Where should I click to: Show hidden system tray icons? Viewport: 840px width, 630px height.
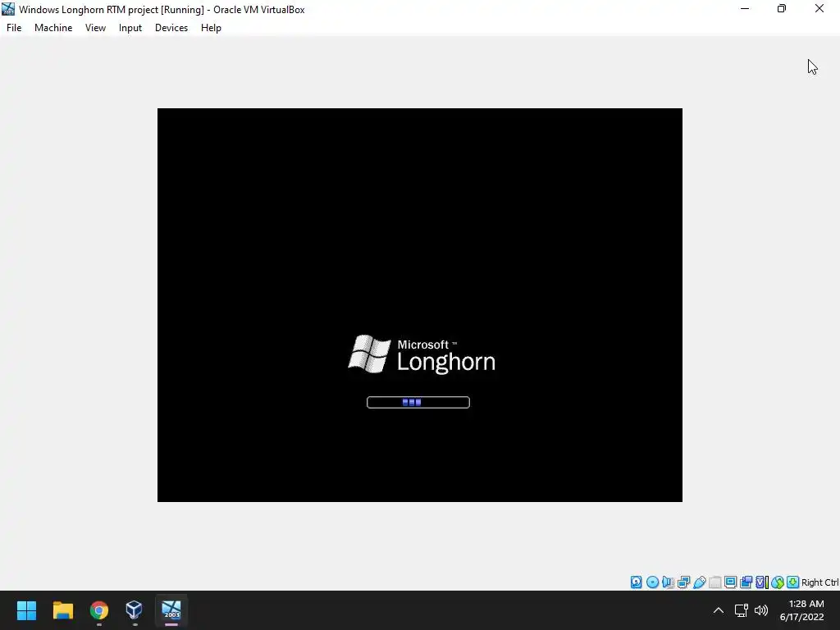[719, 610]
